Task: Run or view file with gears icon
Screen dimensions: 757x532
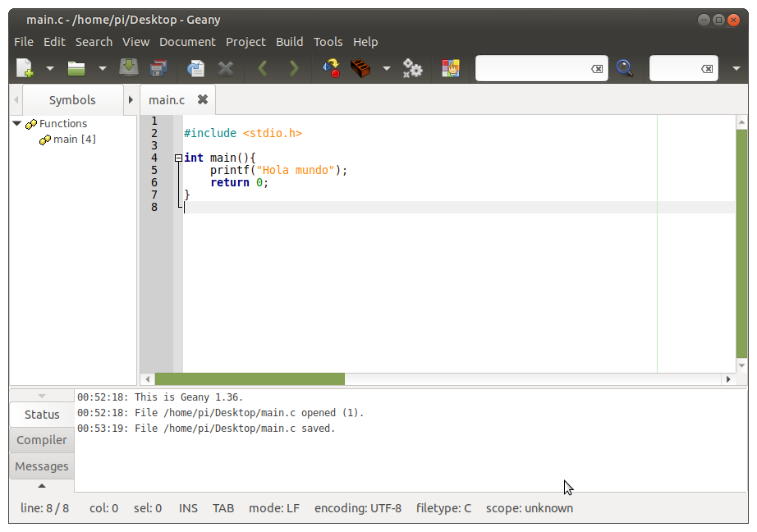Action: click(413, 68)
